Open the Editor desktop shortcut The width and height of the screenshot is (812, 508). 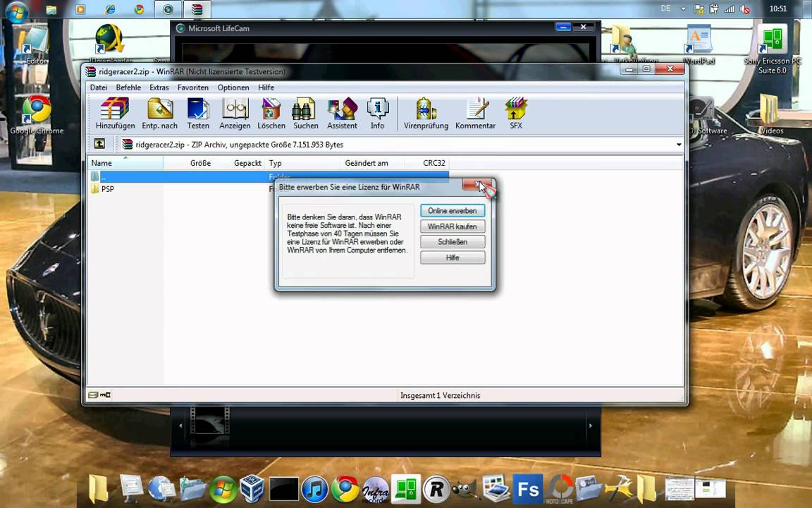(35, 46)
